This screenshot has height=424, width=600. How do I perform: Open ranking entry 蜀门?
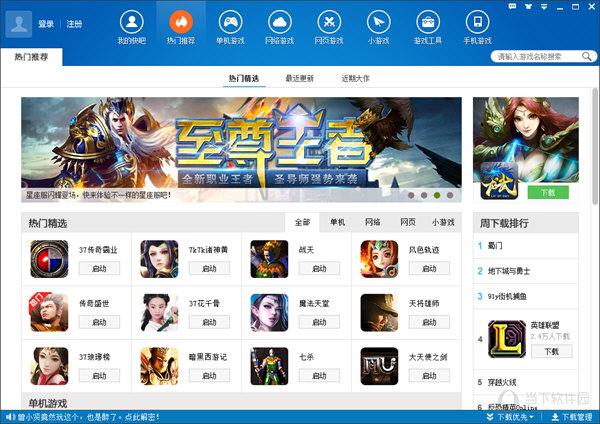click(x=495, y=246)
